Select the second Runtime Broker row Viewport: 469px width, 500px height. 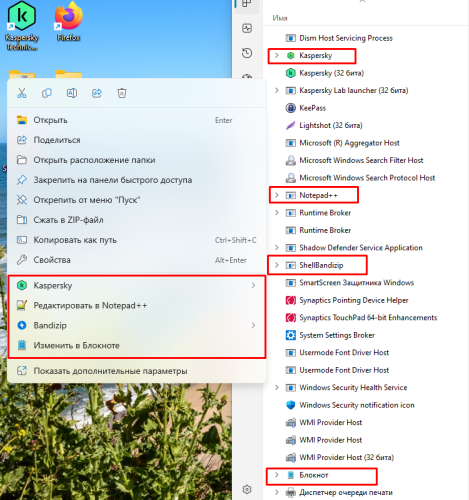(x=367, y=230)
